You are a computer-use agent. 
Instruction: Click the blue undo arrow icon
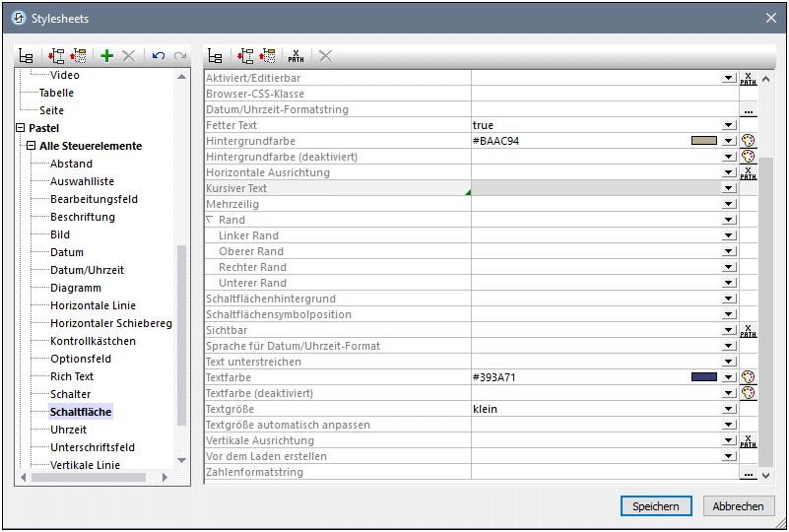pos(159,56)
